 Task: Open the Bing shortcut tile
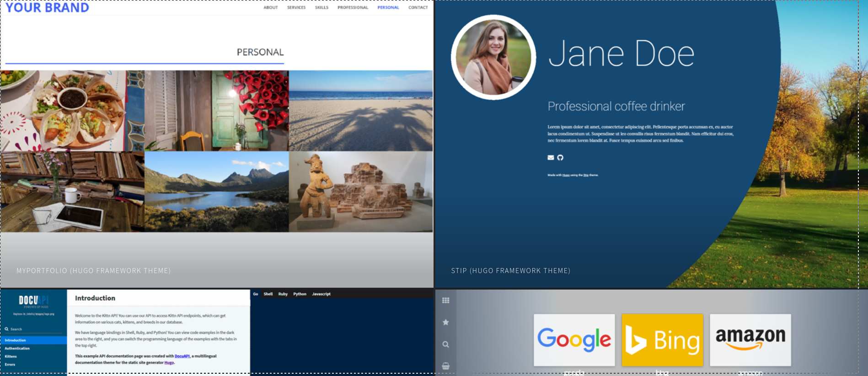663,340
